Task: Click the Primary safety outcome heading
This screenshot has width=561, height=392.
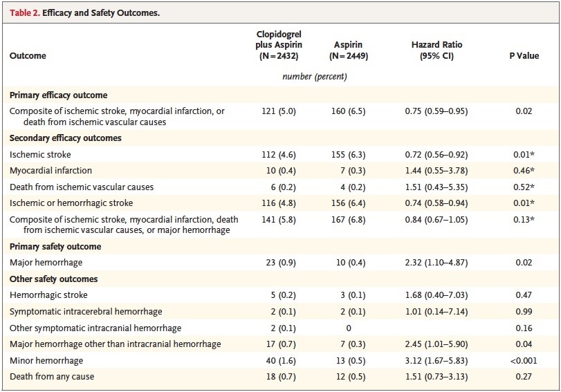Action: click(55, 247)
